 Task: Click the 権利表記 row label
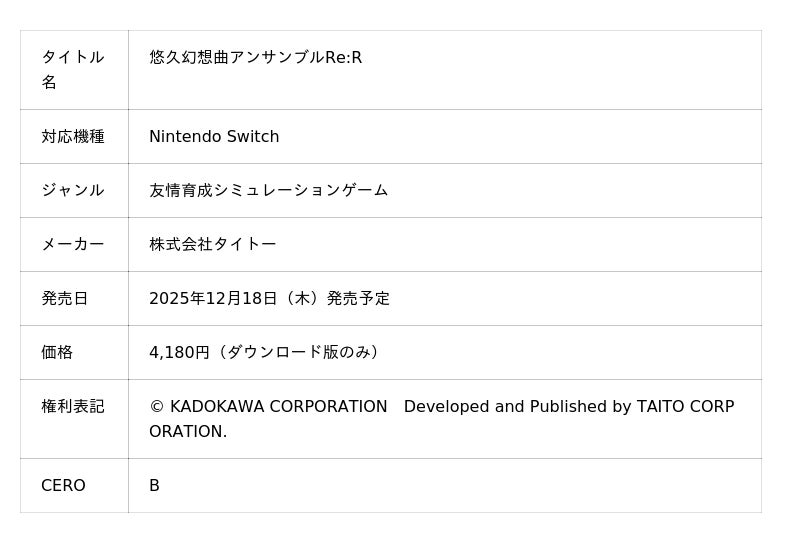[72, 406]
